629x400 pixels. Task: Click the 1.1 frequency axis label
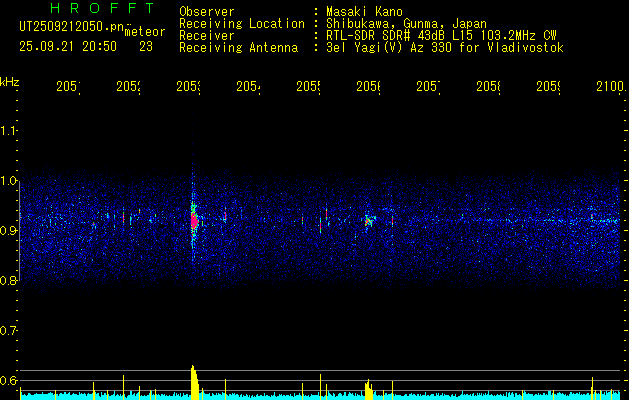click(9, 131)
